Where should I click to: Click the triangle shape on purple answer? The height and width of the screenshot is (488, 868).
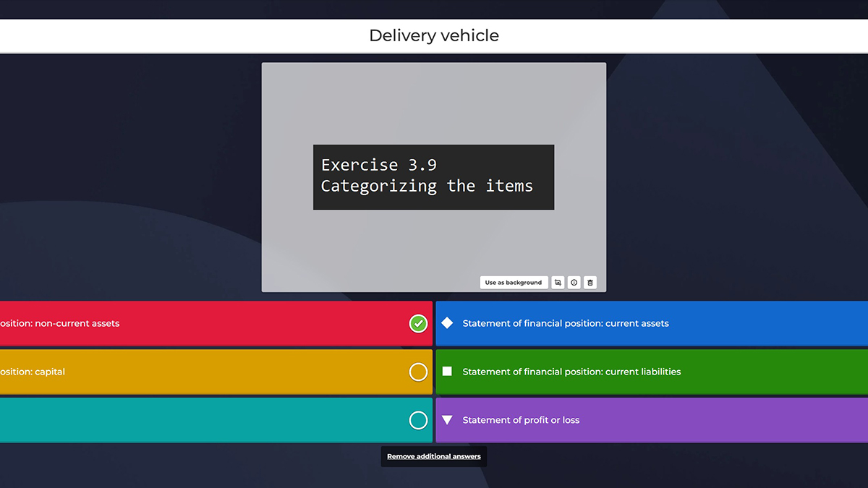(447, 420)
